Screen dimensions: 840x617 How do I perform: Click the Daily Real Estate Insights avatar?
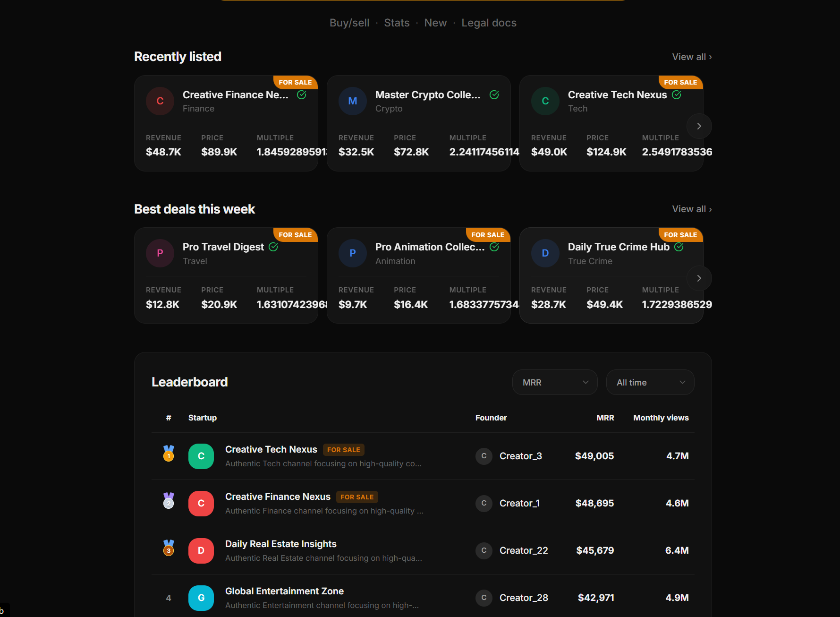click(201, 550)
